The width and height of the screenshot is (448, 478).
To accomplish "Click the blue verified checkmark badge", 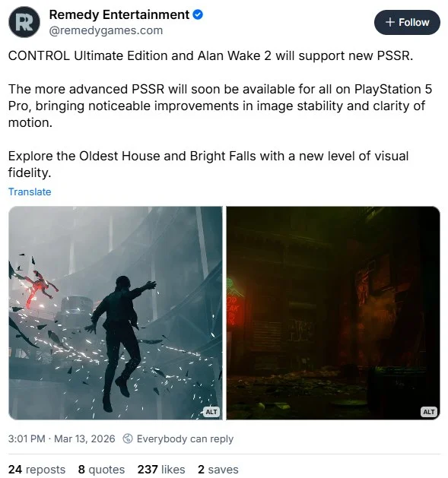I will coord(198,14).
